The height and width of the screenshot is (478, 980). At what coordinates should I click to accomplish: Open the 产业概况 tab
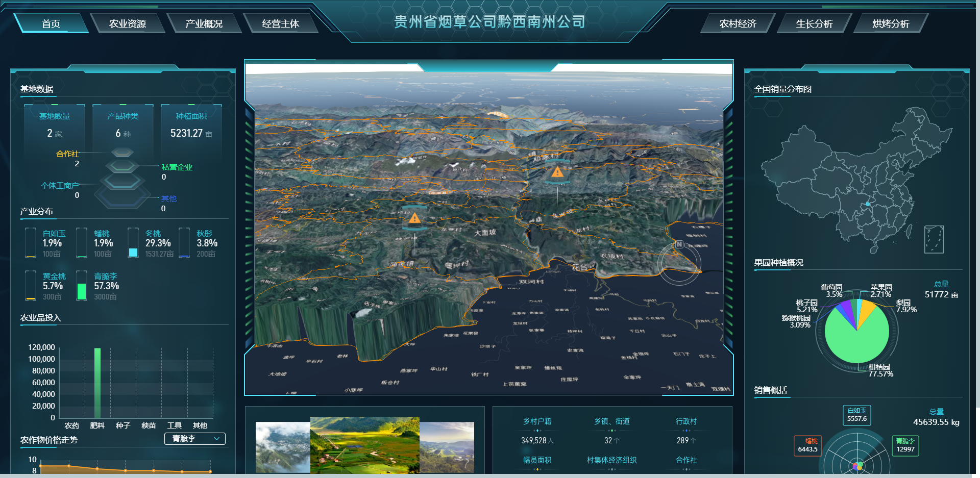point(204,23)
